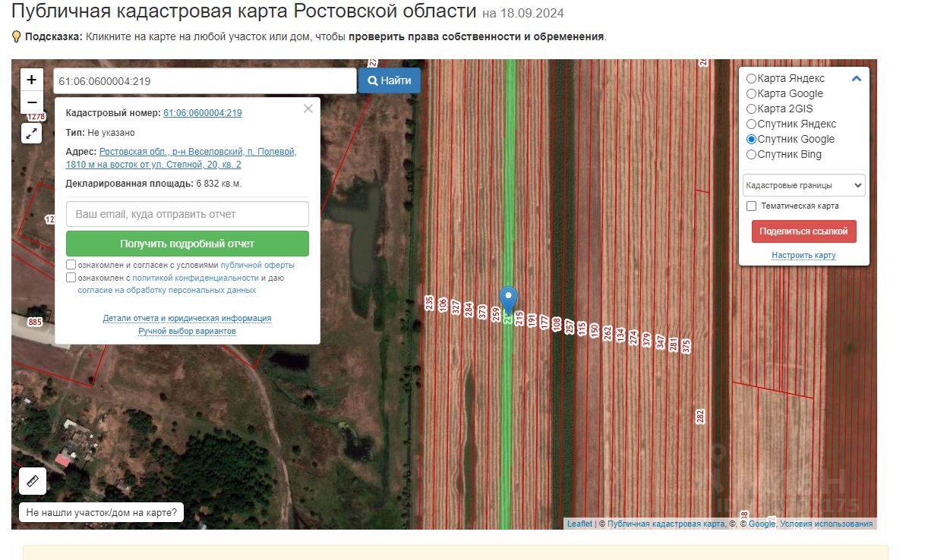Open согласие на обработку персональных данных link
The height and width of the screenshot is (560, 950).
click(x=166, y=290)
